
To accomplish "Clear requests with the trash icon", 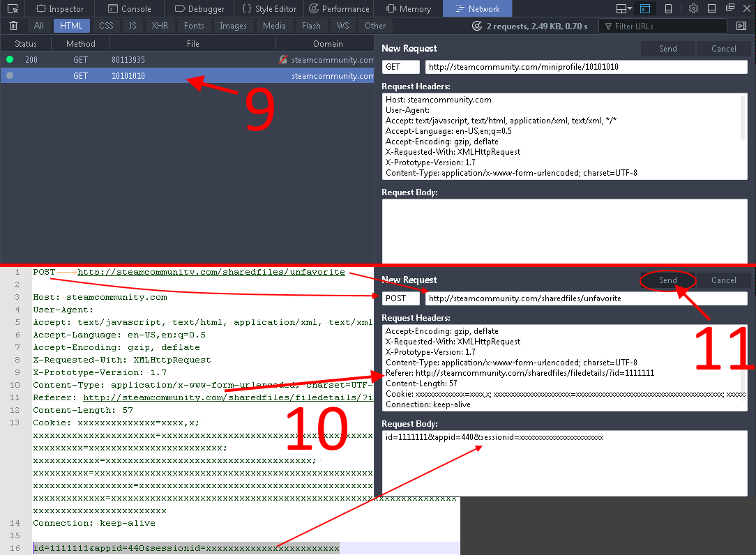I will [14, 26].
